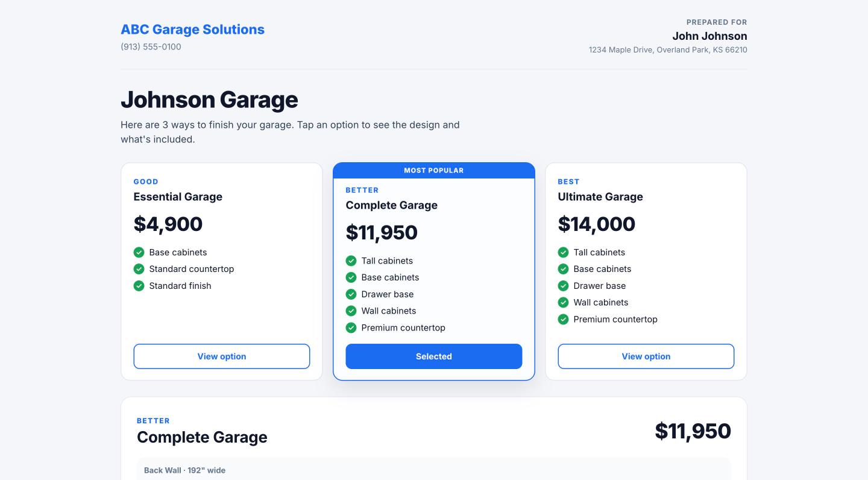
Task: Click check icon beside Premium countertop in Complete Garage
Action: point(351,328)
